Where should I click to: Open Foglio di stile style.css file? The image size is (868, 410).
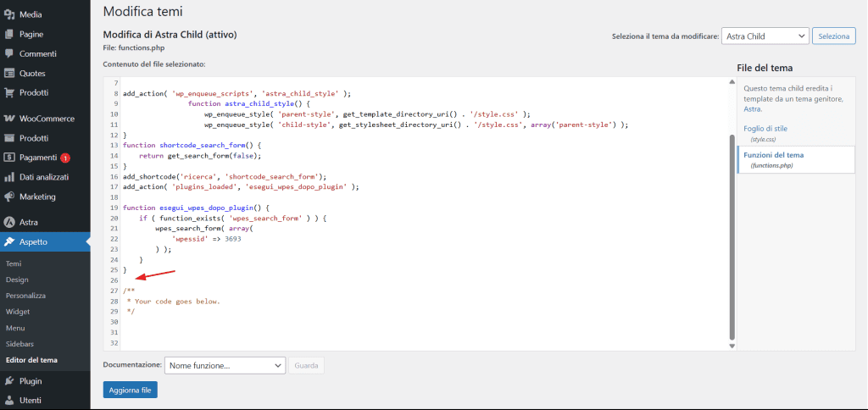point(765,129)
